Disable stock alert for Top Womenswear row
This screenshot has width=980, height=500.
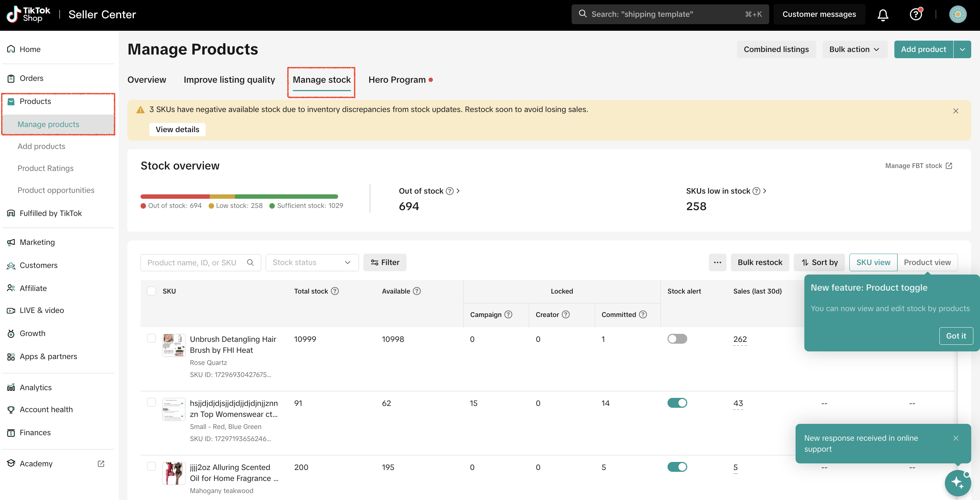click(677, 403)
